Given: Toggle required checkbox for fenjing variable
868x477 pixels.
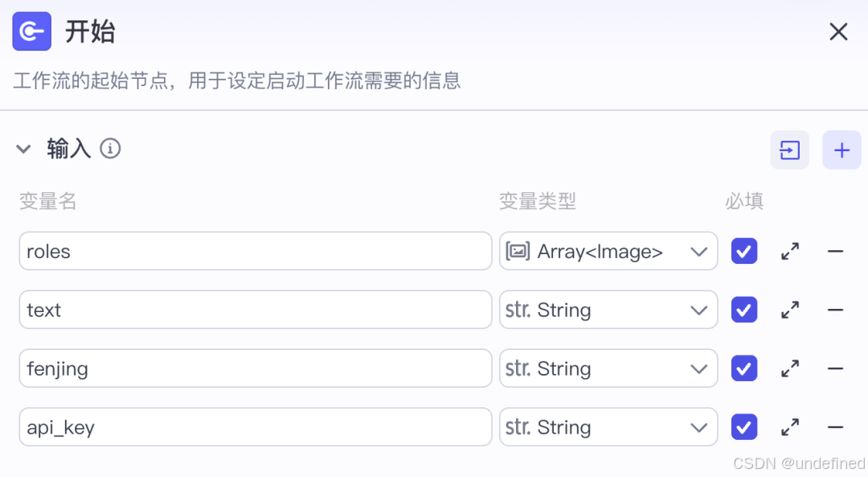Looking at the screenshot, I should [744, 369].
